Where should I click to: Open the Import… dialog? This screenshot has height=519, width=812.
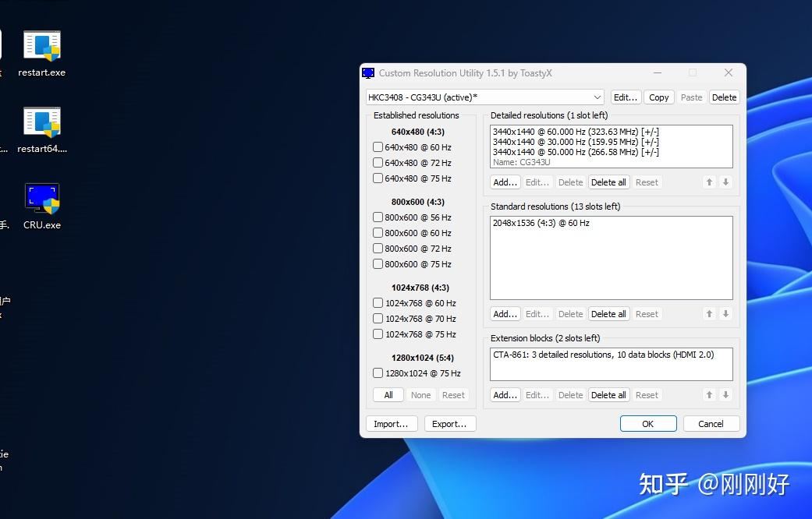391,424
